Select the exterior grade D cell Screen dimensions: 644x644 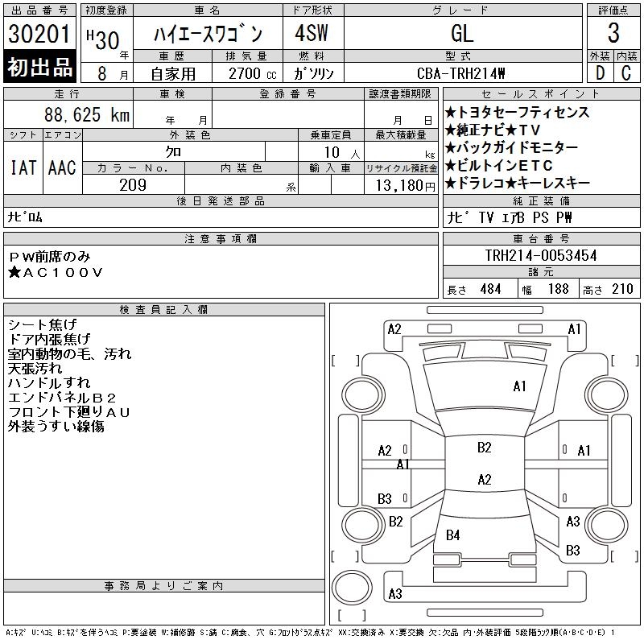click(600, 73)
